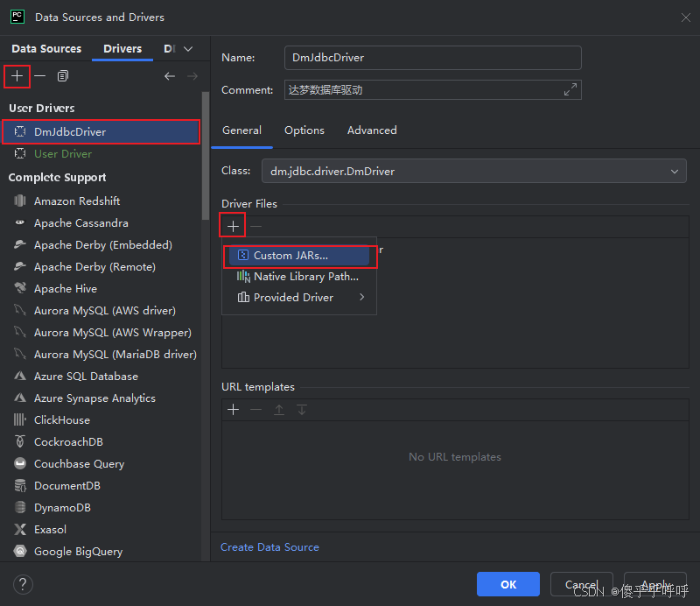Click the Native Library Path icon
This screenshot has width=700, height=606.
243,276
